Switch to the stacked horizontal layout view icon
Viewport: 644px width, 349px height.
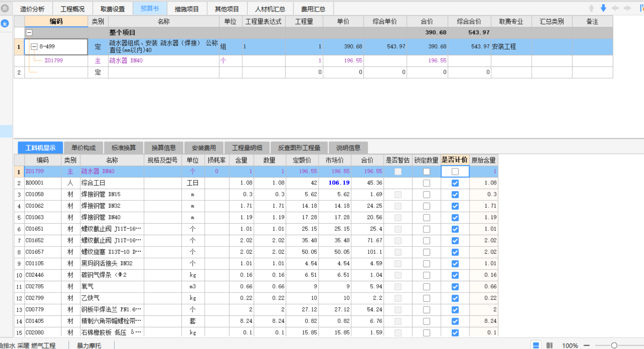(x=536, y=345)
